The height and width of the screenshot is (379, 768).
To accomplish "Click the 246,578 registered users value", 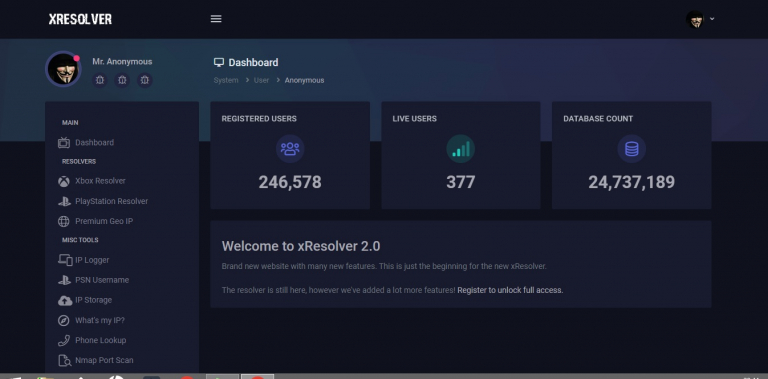I will [290, 182].
